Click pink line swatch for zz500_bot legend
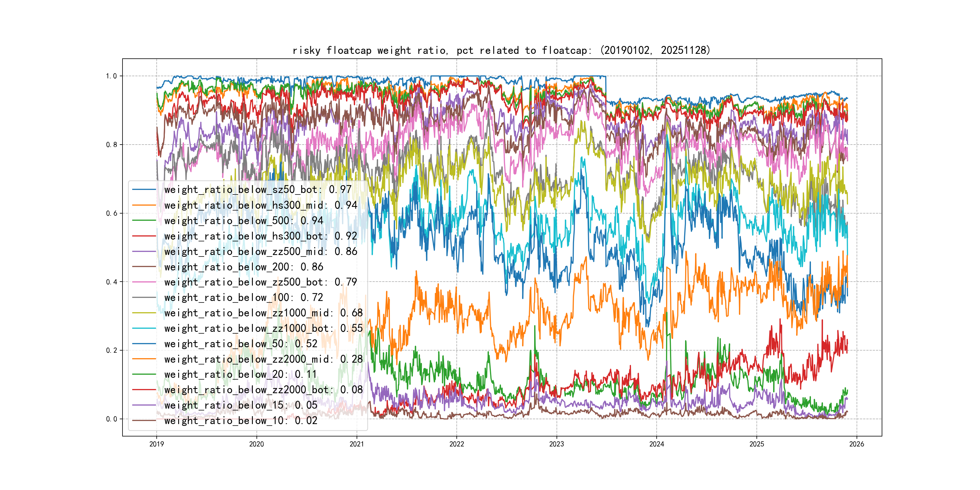The image size is (980, 490). [x=144, y=282]
